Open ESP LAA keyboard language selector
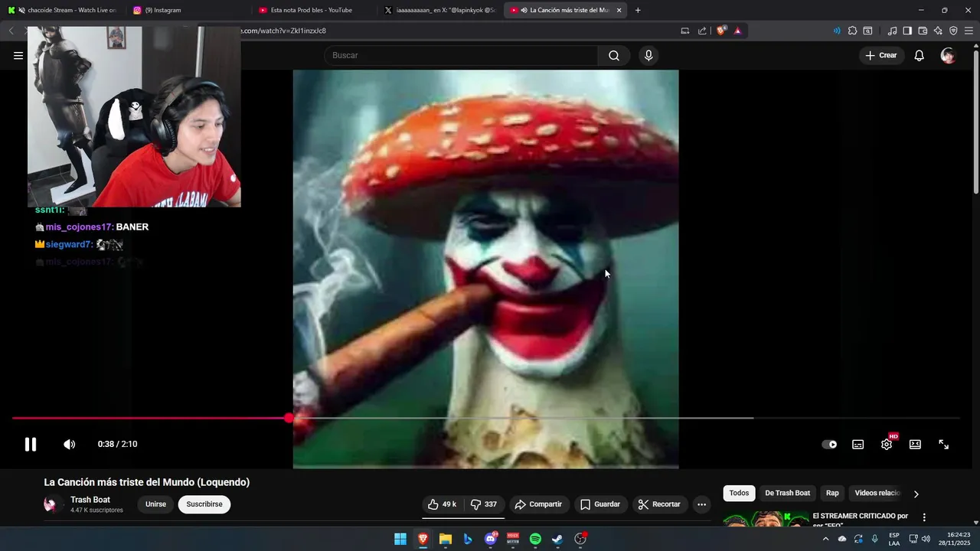This screenshot has height=551, width=980. click(894, 539)
